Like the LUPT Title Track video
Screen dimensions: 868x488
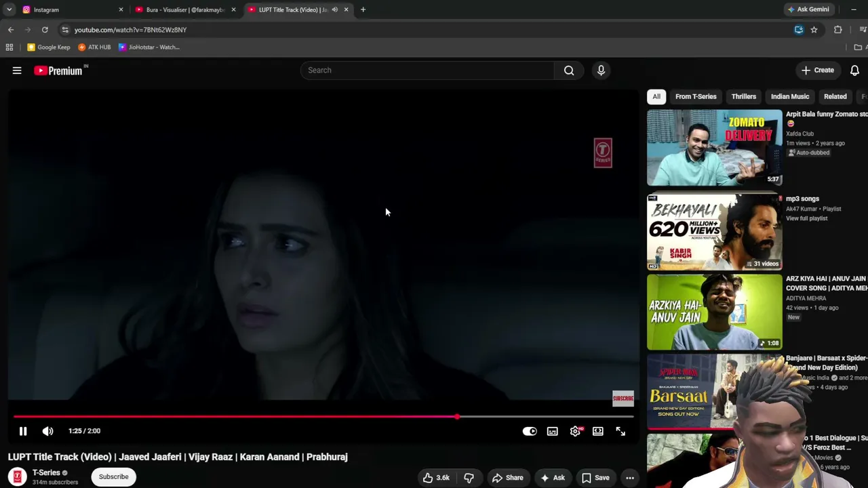[436, 478]
